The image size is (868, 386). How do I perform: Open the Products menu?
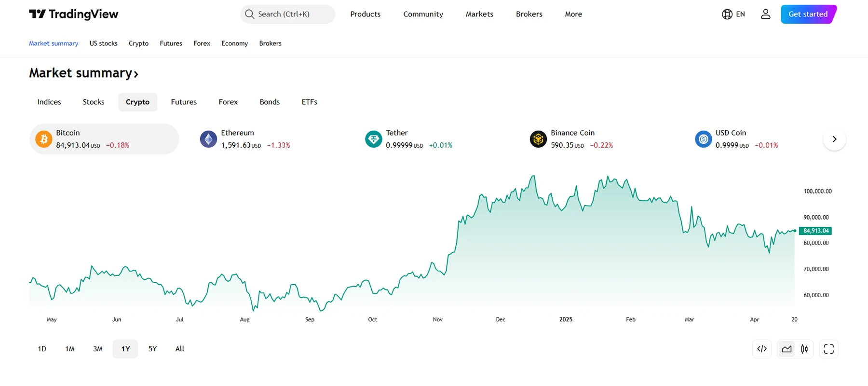[x=366, y=14]
